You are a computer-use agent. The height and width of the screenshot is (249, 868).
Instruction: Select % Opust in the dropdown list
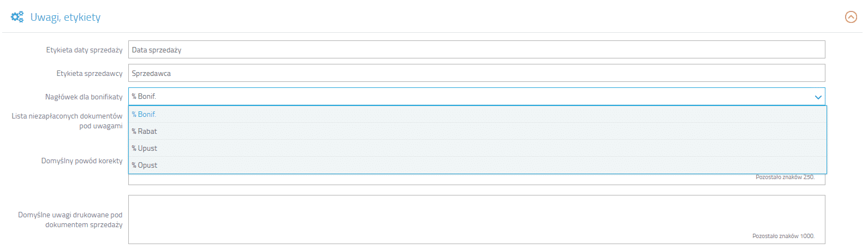[145, 165]
